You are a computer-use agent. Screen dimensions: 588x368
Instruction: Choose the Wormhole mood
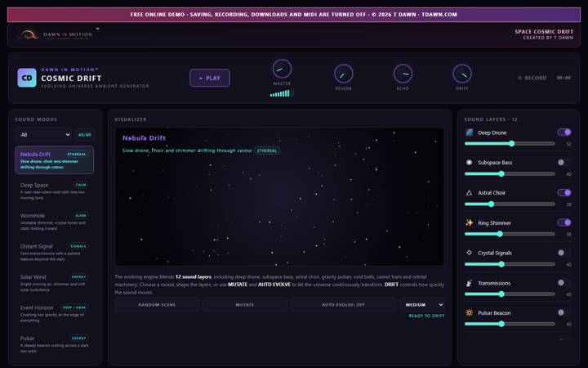[55, 222]
